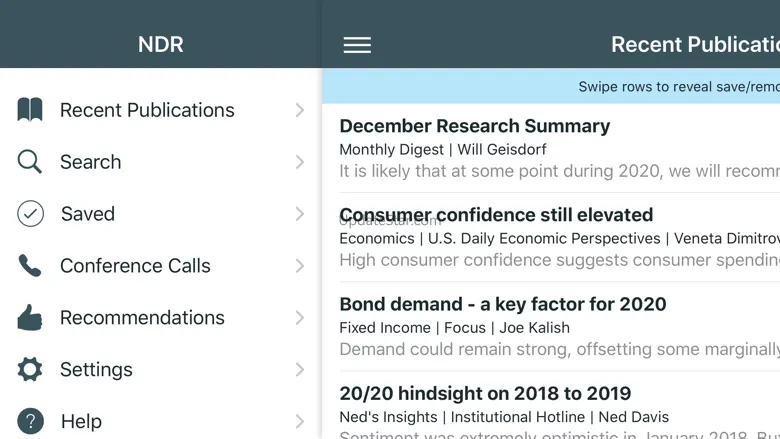Open the December Research Summary article
Screen dimensions: 780x439
551,148
